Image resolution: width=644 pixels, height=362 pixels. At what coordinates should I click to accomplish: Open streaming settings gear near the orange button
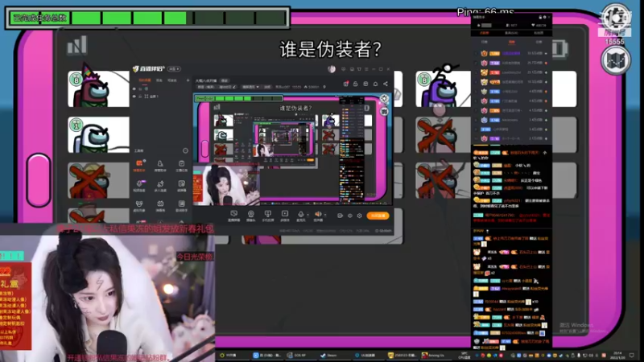point(359,216)
